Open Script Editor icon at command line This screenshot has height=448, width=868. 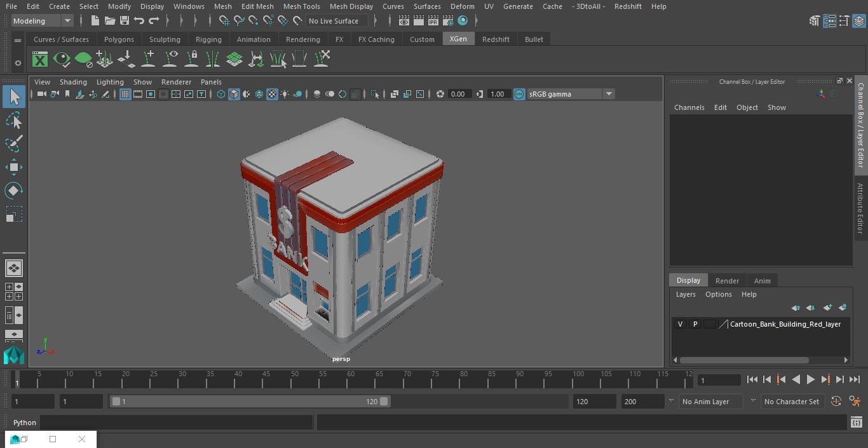coord(856,422)
